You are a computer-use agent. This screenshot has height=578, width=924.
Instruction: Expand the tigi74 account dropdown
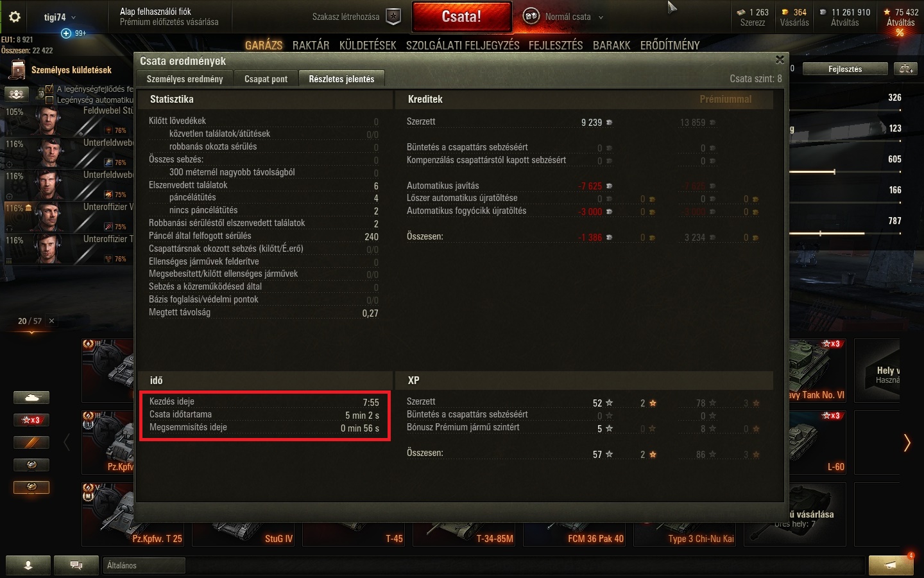tap(59, 17)
